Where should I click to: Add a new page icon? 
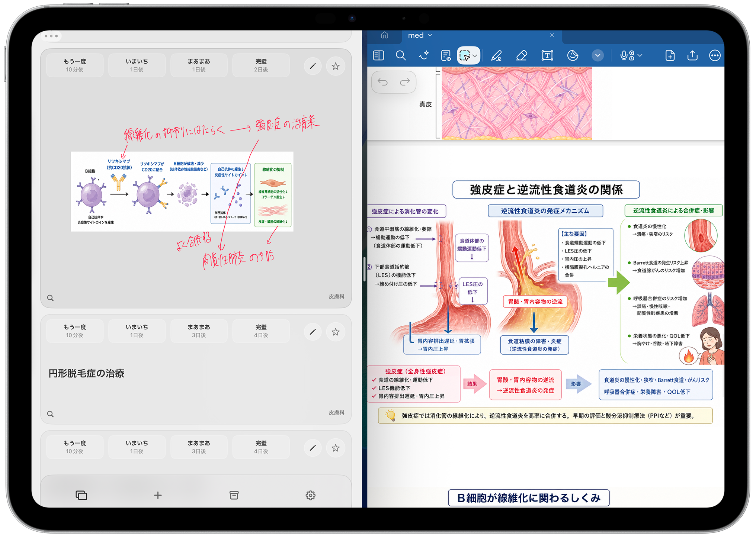[x=670, y=55]
